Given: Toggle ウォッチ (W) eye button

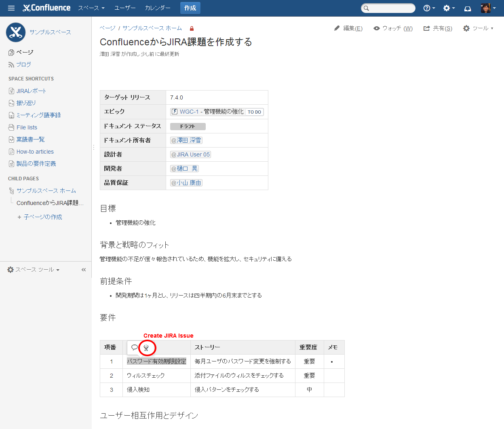Looking at the screenshot, I should pyautogui.click(x=393, y=28).
